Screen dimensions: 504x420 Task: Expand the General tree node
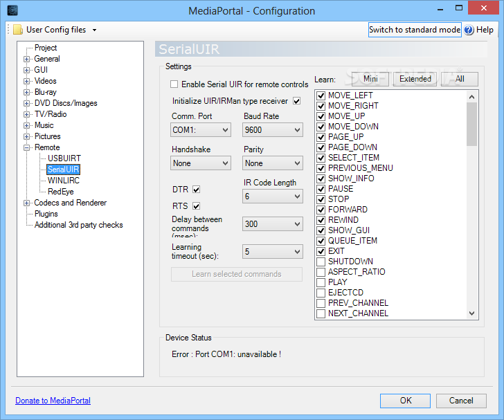click(x=27, y=59)
